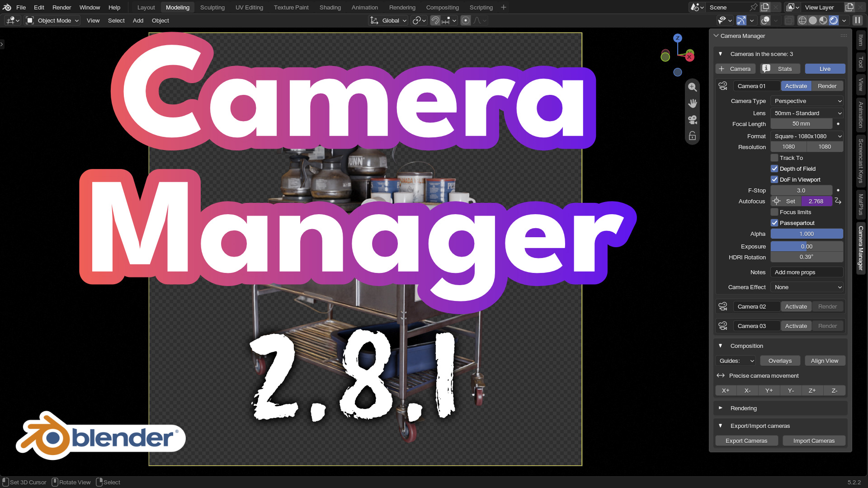Switch to rendered viewport shading icon
Viewport: 868px width, 488px height.
(834, 20)
